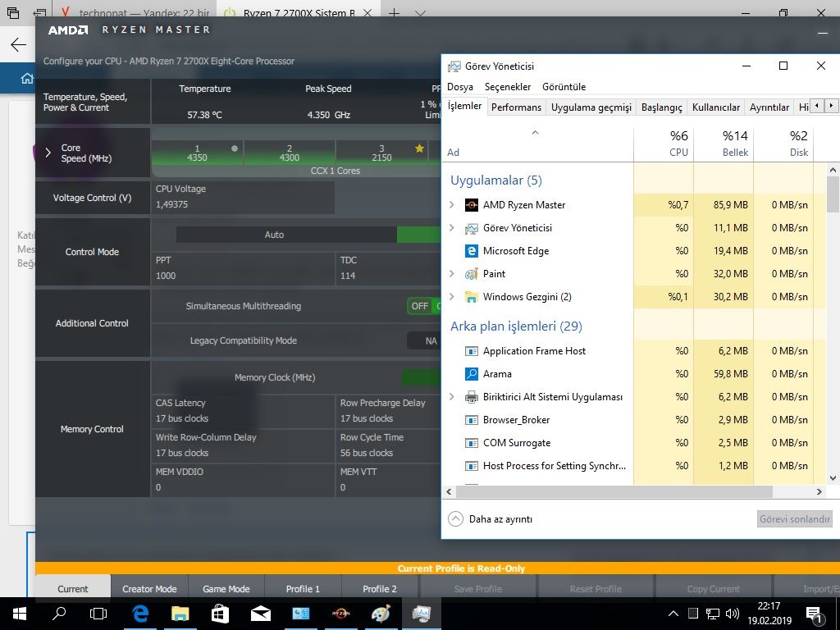Viewport: 840px width, 630px height.
Task: Switch to Başlangıç tab
Action: [662, 107]
